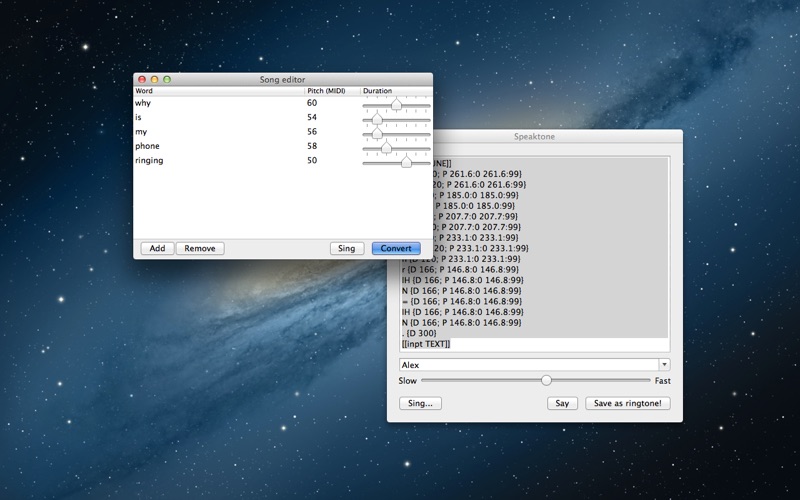This screenshot has width=800, height=500.
Task: Hit the blue Convert button
Action: pyautogui.click(x=396, y=248)
